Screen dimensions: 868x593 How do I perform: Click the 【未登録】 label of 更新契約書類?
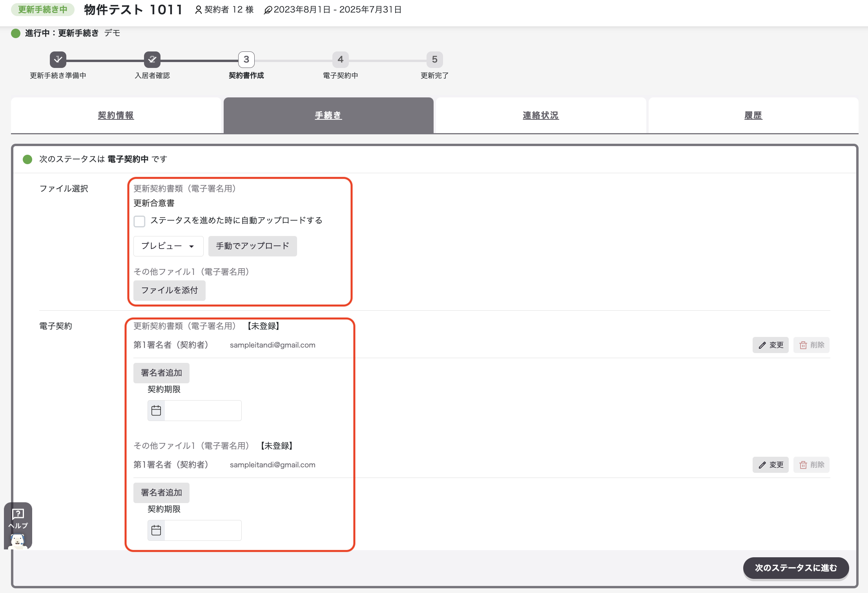pos(264,326)
